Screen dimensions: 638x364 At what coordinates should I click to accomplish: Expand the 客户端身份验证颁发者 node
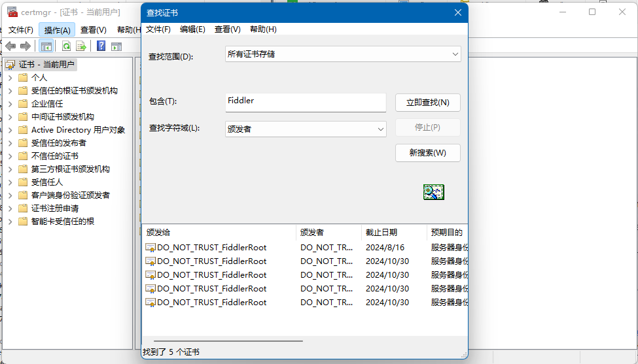(x=10, y=195)
